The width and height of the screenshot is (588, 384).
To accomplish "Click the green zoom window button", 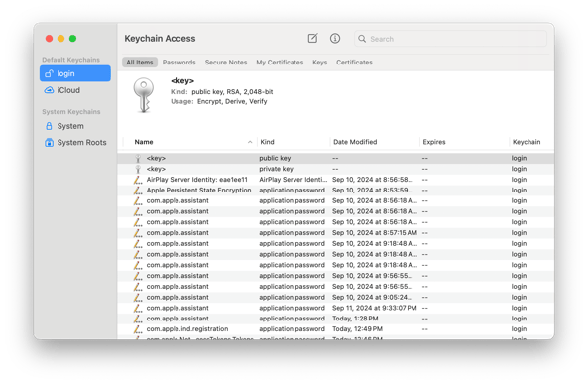I will [72, 39].
